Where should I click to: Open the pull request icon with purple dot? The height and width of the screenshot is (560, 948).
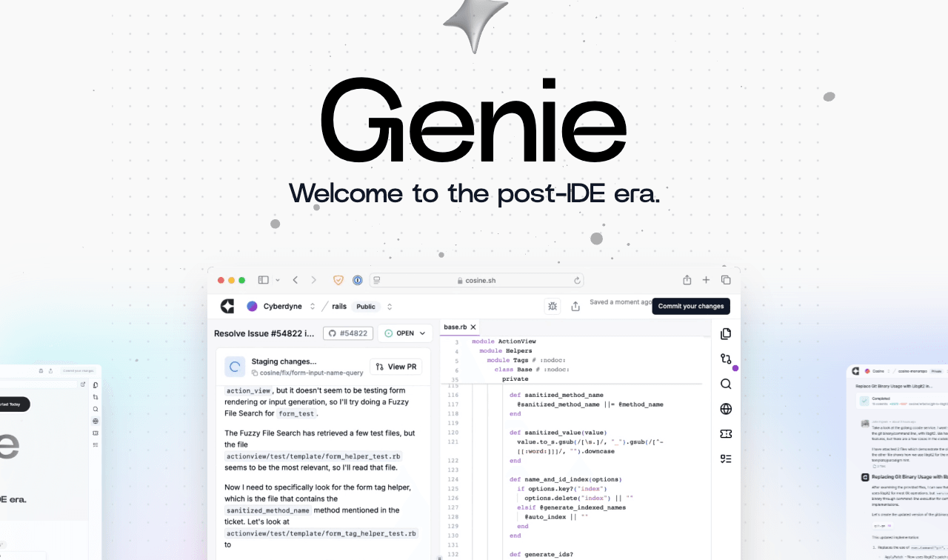(x=726, y=359)
